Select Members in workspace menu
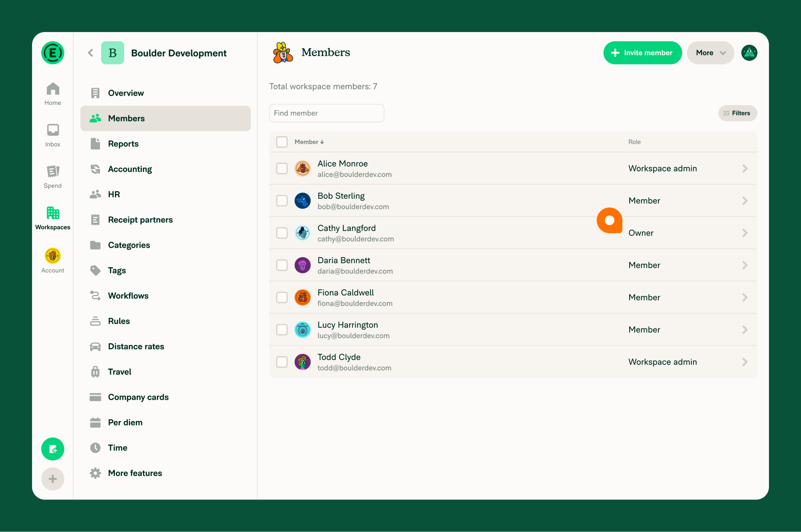The width and height of the screenshot is (801, 532). click(x=165, y=118)
